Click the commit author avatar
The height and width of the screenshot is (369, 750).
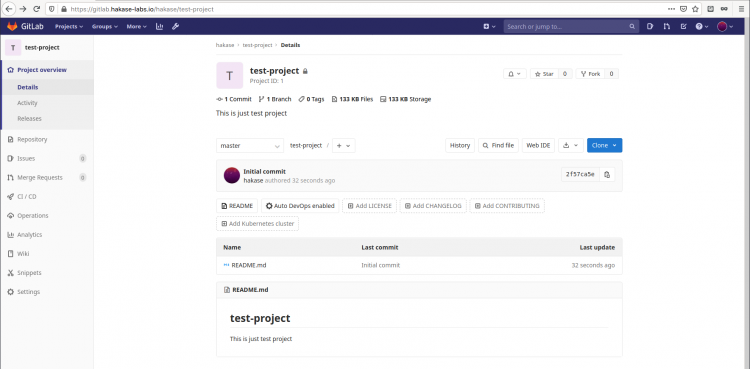(232, 176)
